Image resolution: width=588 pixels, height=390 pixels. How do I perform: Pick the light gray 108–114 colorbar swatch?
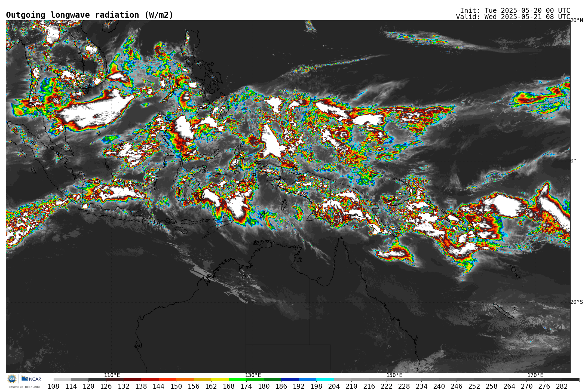(62, 380)
